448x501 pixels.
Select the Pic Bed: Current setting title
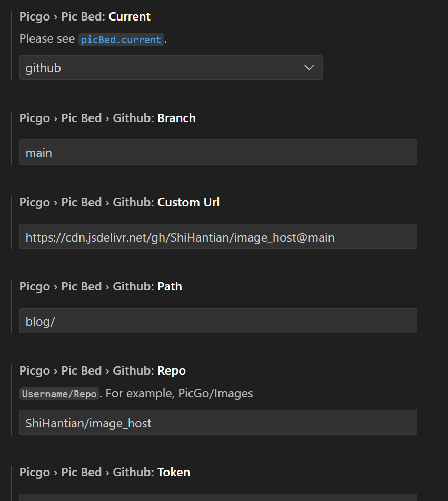tap(85, 16)
